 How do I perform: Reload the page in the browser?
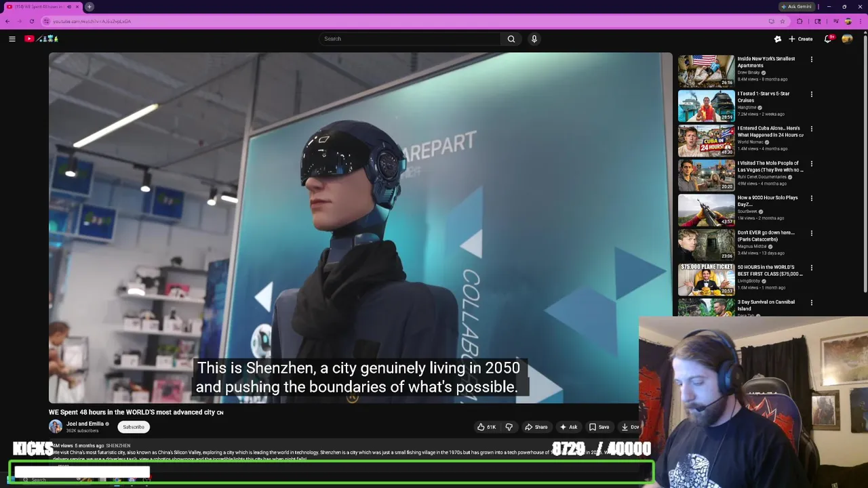[31, 21]
